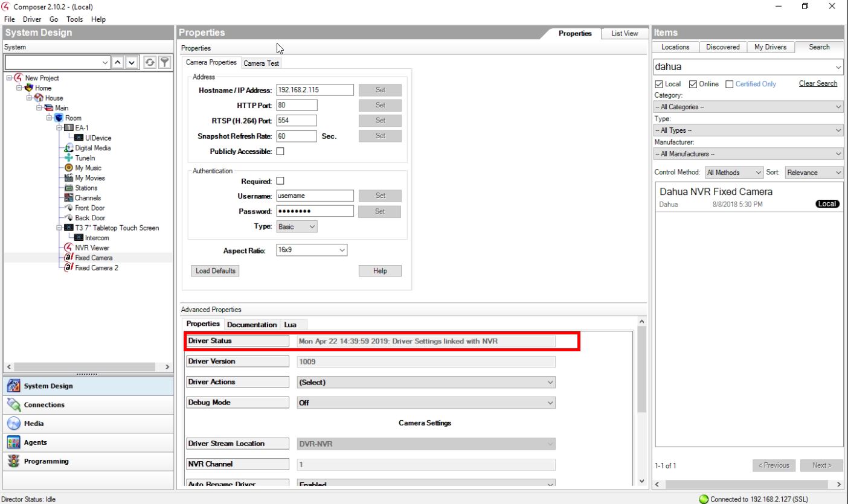Open the Driver menu
The height and width of the screenshot is (504, 848).
(x=32, y=19)
